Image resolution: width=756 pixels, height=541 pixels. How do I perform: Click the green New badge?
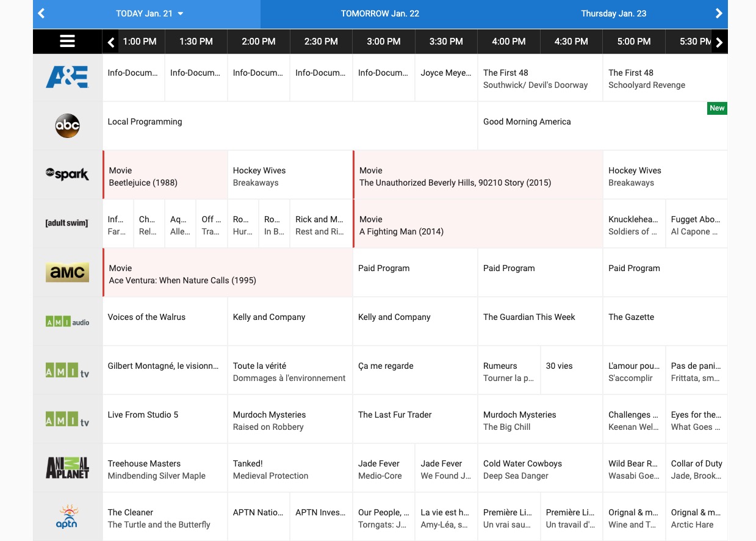pos(717,108)
